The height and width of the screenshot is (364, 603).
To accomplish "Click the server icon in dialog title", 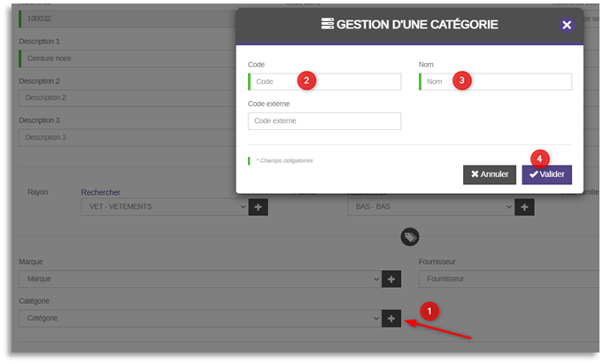I will [327, 25].
